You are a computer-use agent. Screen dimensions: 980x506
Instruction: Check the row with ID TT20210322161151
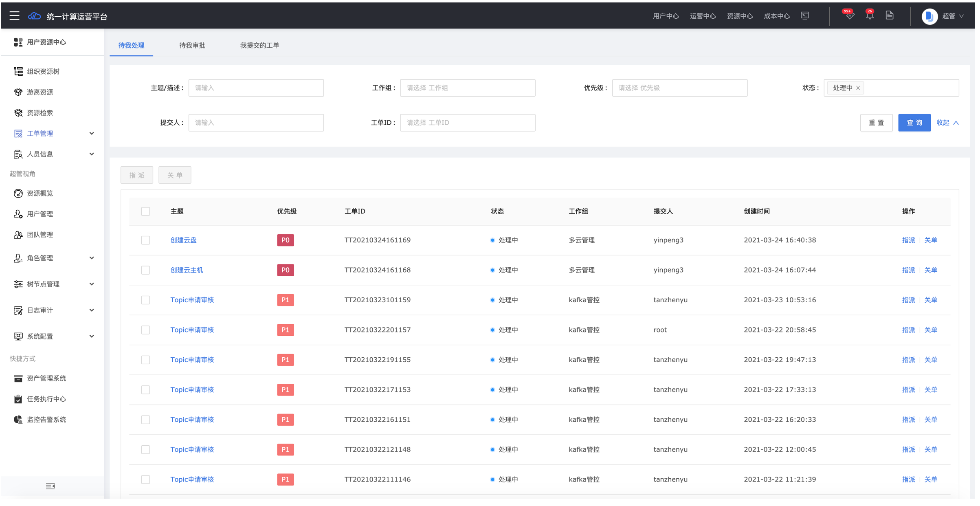[x=145, y=420]
